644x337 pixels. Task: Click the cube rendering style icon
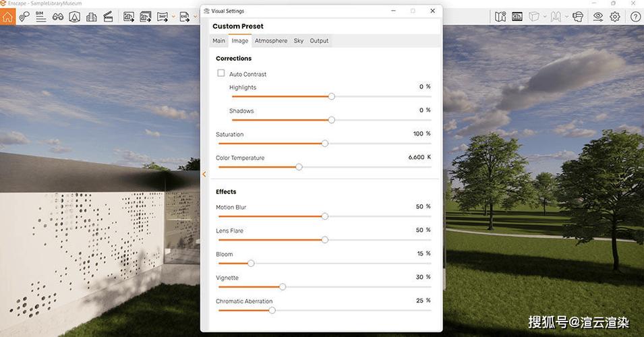(534, 17)
